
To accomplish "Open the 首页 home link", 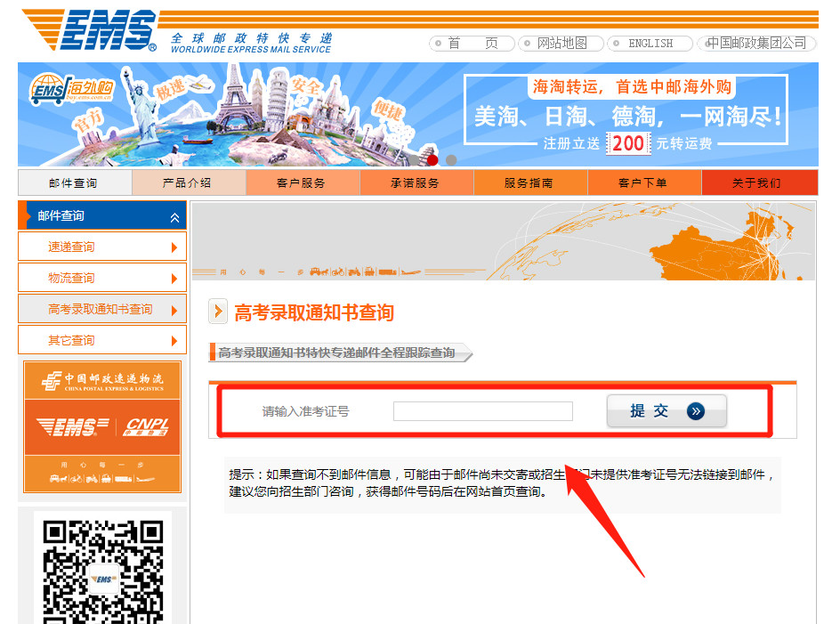I will pos(472,44).
